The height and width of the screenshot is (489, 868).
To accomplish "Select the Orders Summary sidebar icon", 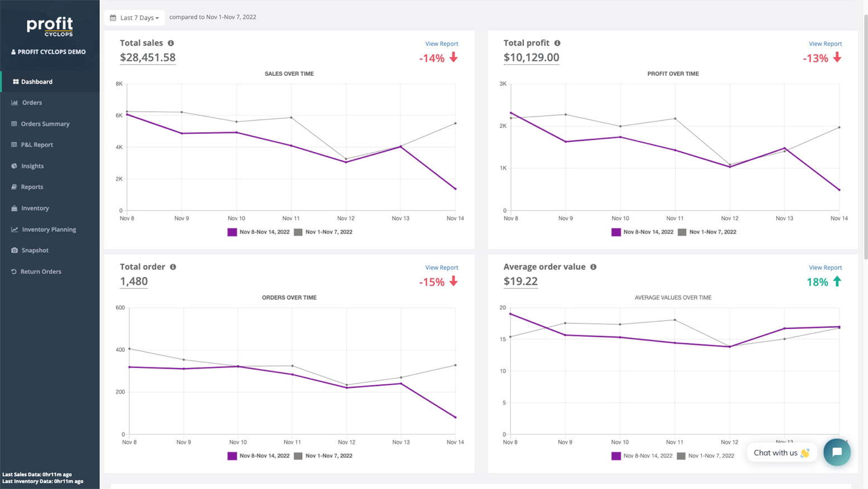I will [x=13, y=123].
